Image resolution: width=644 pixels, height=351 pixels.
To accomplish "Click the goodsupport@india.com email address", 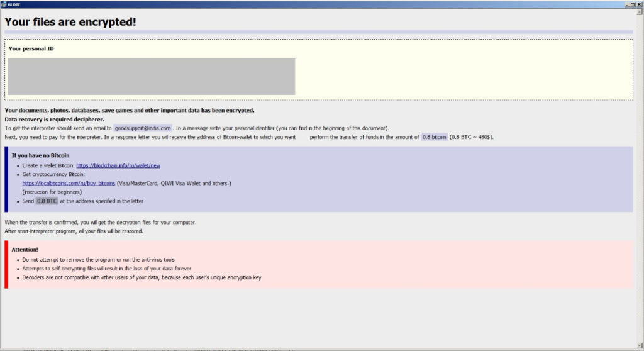I will 143,128.
